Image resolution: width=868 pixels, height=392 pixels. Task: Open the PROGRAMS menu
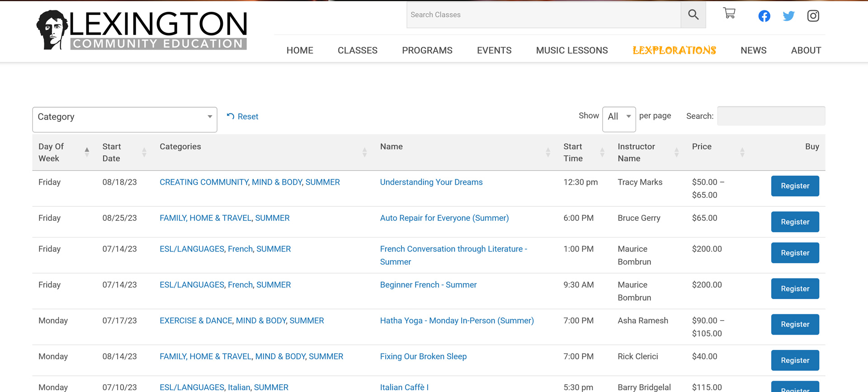tap(427, 51)
